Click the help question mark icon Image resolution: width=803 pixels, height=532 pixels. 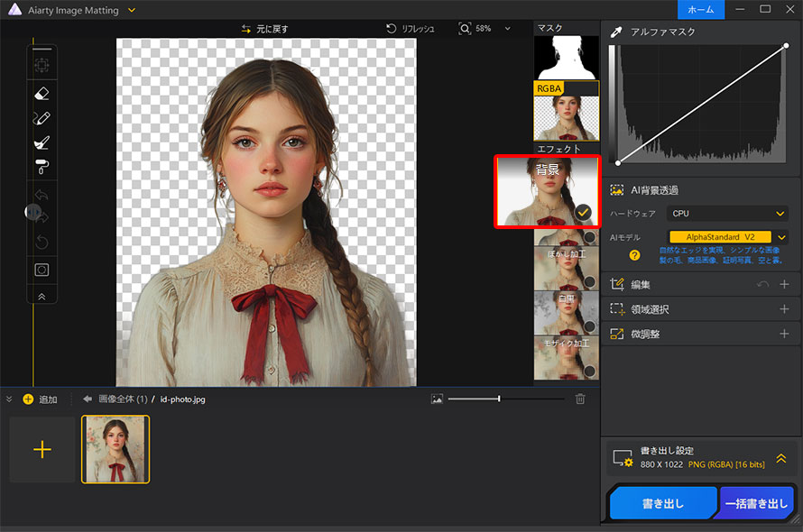point(634,255)
